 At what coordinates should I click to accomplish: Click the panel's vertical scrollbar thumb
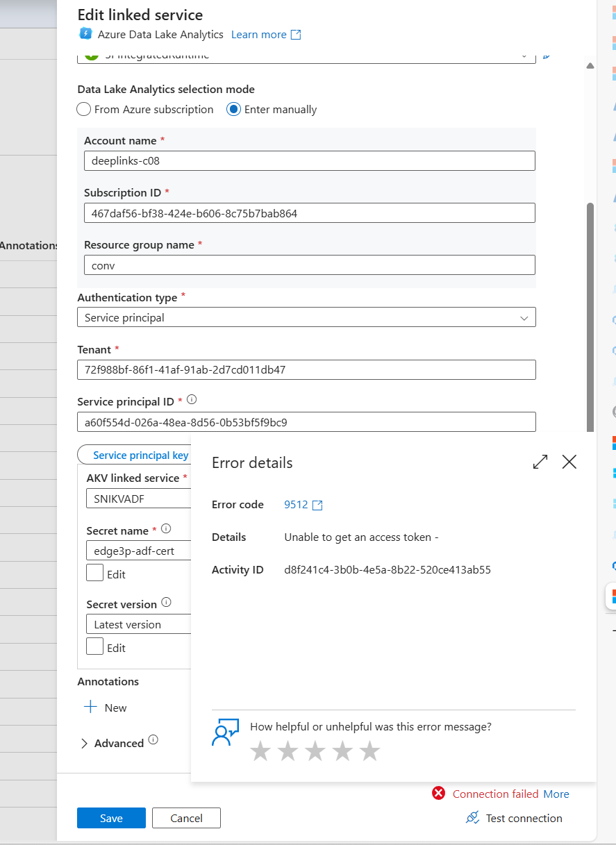coord(590,316)
